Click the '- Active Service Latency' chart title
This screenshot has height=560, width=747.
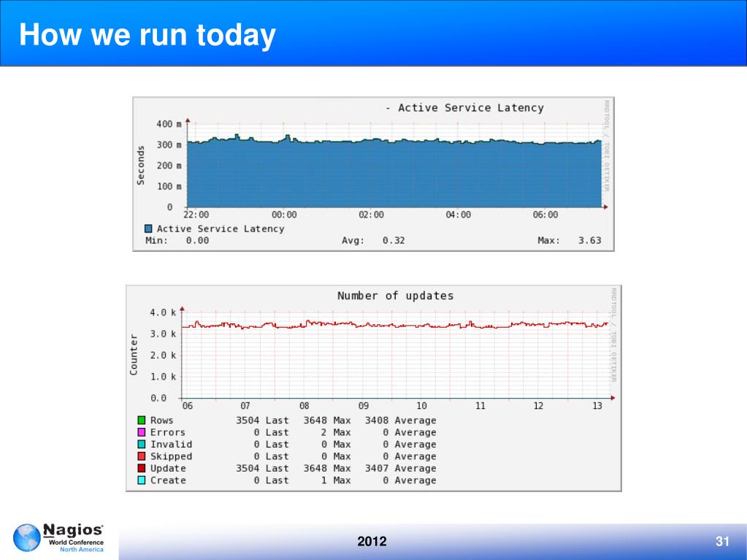click(464, 108)
